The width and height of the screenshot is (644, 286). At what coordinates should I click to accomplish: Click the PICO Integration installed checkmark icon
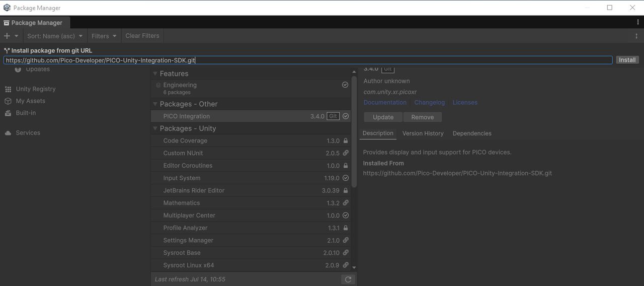pos(346,116)
